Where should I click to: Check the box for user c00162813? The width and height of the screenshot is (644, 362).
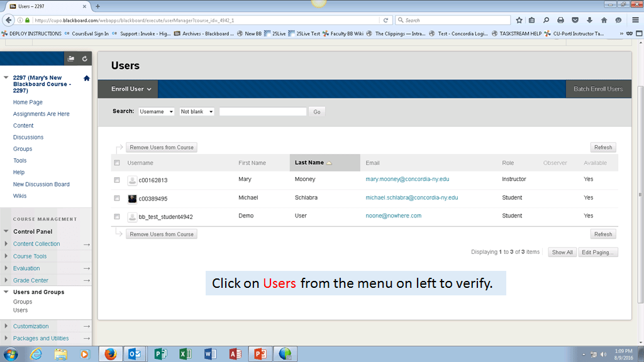(117, 180)
